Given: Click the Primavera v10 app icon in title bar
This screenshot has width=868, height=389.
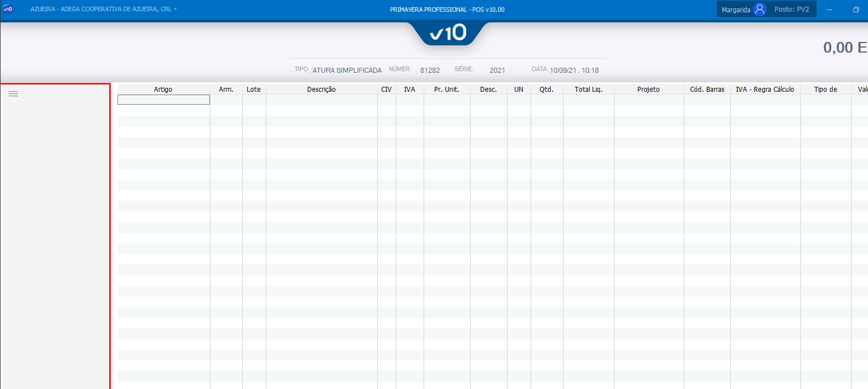Looking at the screenshot, I should (8, 9).
